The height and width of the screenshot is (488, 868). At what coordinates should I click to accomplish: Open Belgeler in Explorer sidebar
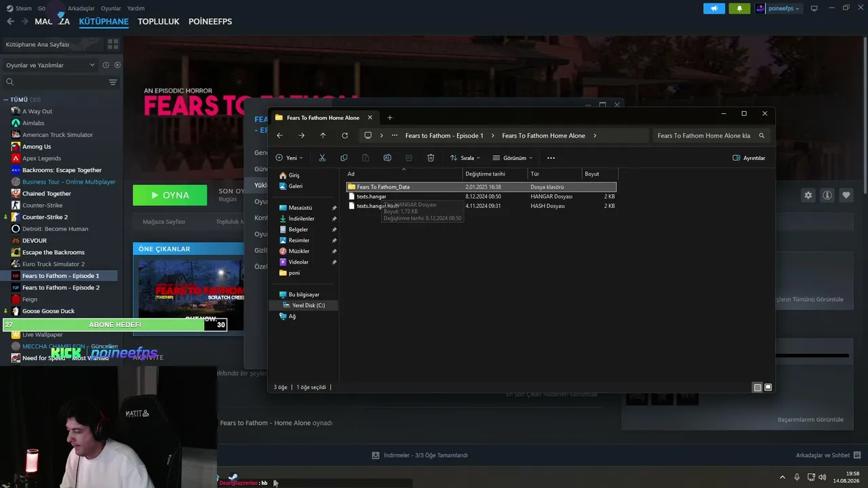coord(294,229)
